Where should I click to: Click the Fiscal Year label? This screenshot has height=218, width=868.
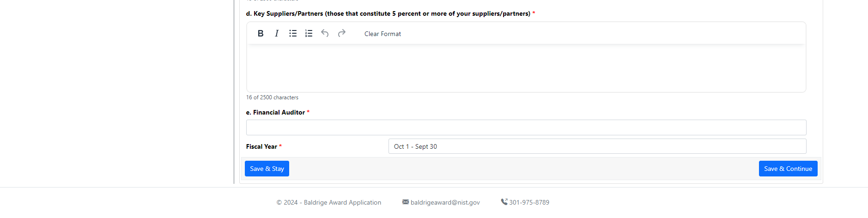[x=261, y=146]
